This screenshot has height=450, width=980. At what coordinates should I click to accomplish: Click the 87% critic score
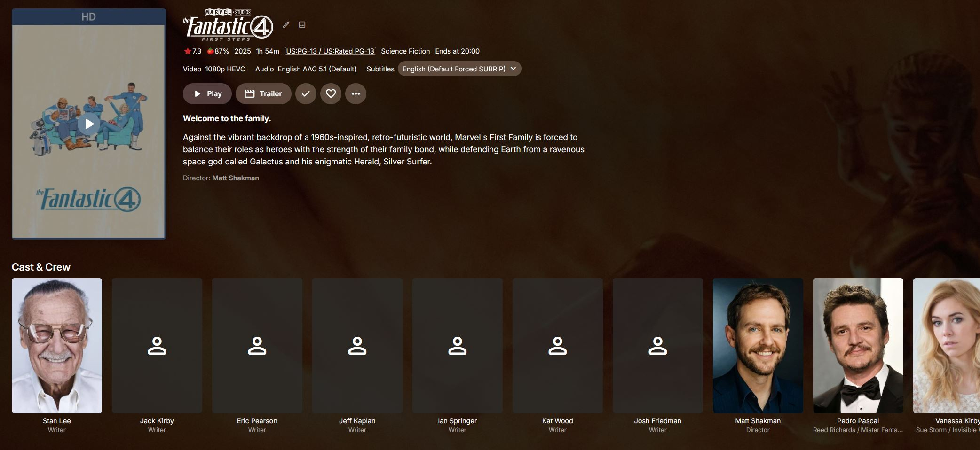(222, 51)
